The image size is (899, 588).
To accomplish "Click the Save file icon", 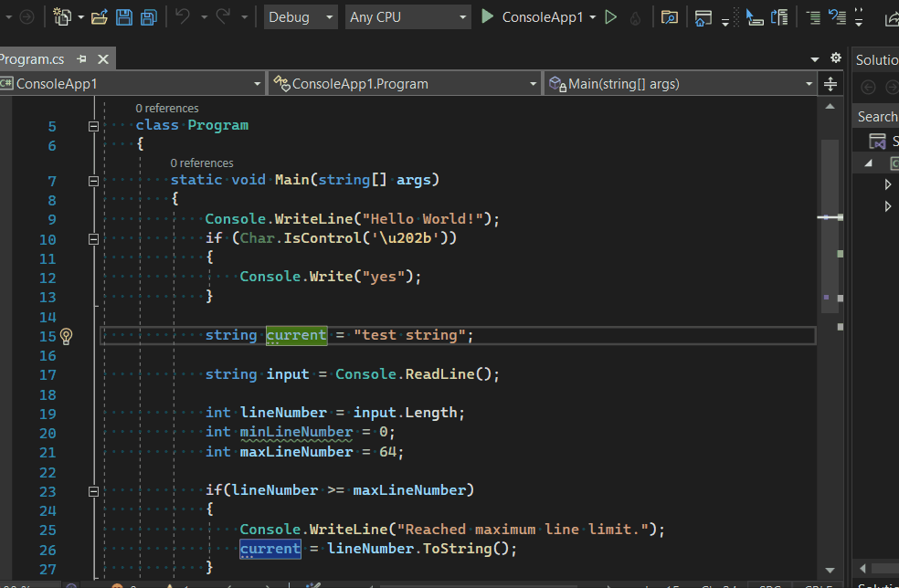I will 124,16.
